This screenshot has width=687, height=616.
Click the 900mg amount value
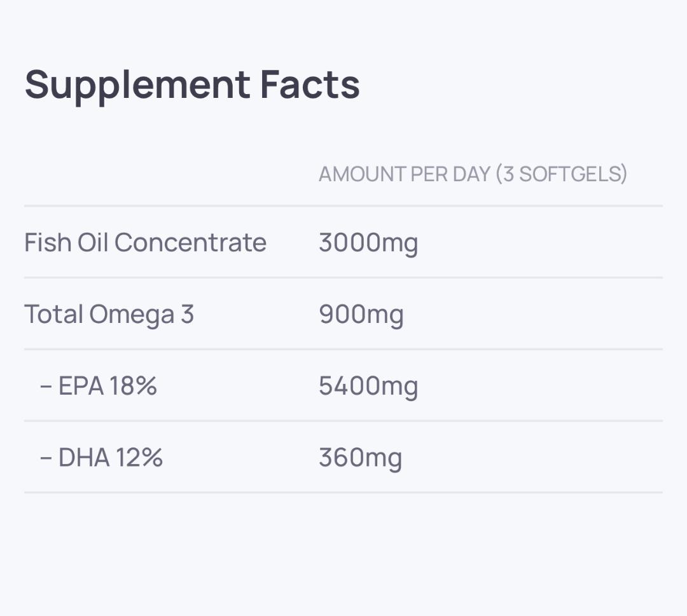[x=361, y=314]
